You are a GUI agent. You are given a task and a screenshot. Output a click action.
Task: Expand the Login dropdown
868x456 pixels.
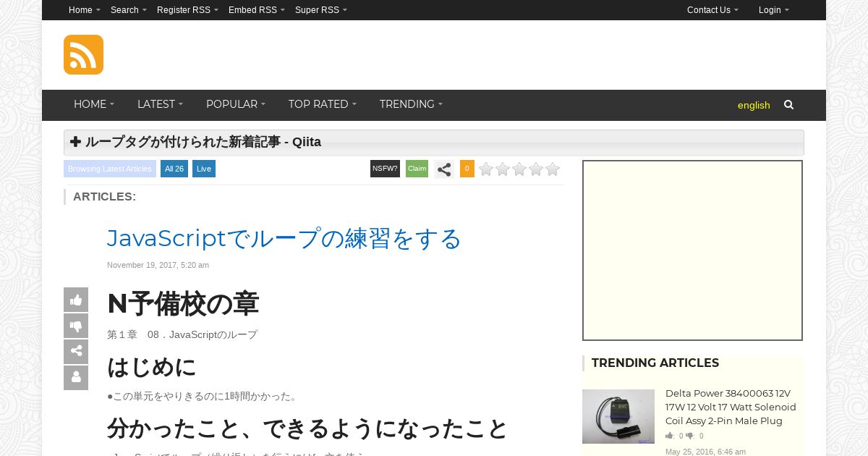774,10
